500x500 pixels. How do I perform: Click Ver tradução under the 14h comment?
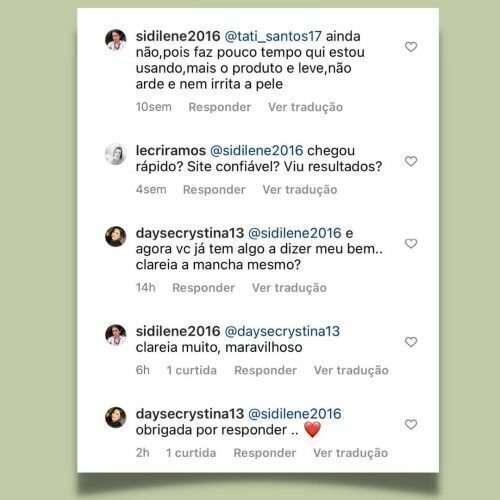[x=289, y=288]
